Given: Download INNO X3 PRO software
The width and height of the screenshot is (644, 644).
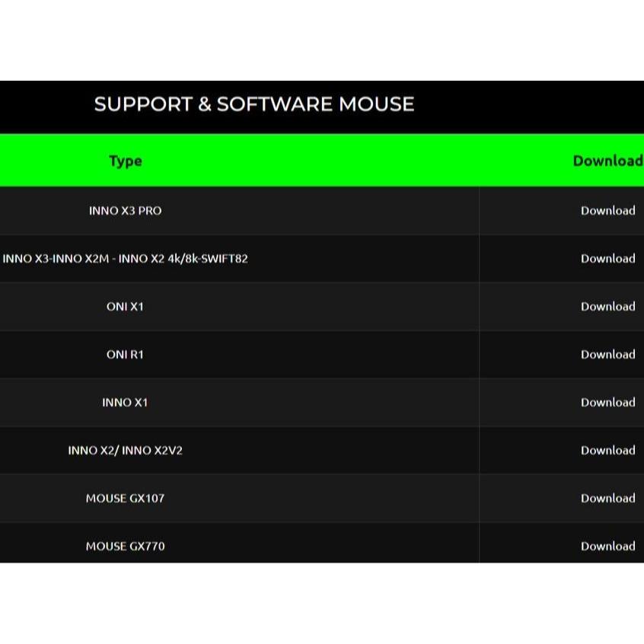Looking at the screenshot, I should coord(607,211).
